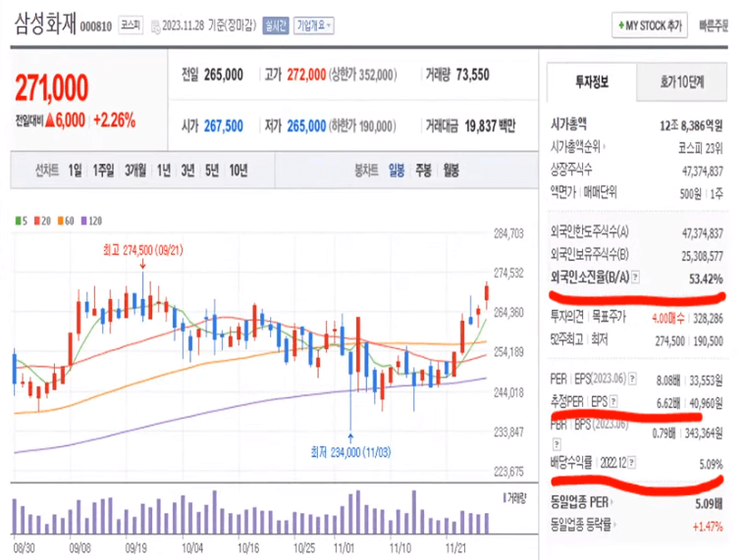
Task: Select the 1년 line chart period
Action: 164,170
